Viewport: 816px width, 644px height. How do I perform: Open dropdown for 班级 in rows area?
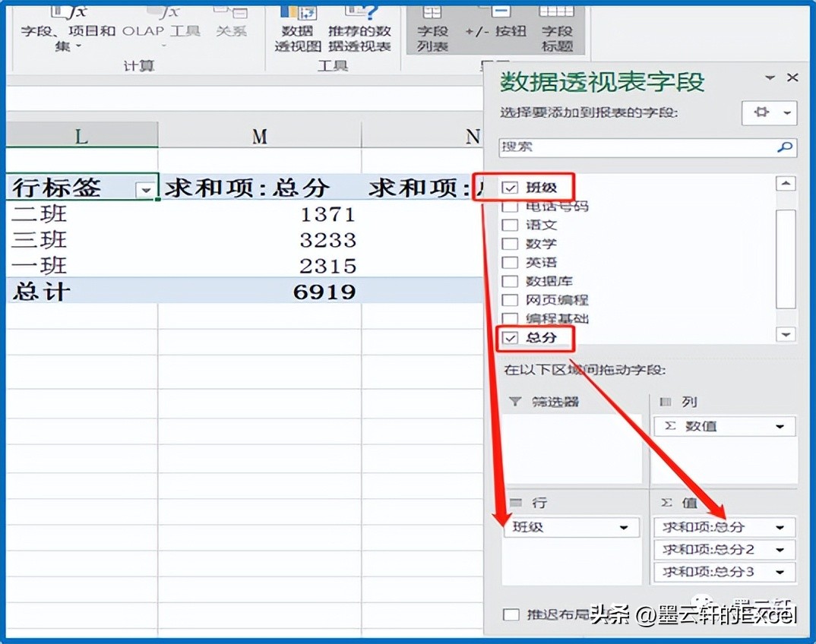[624, 528]
